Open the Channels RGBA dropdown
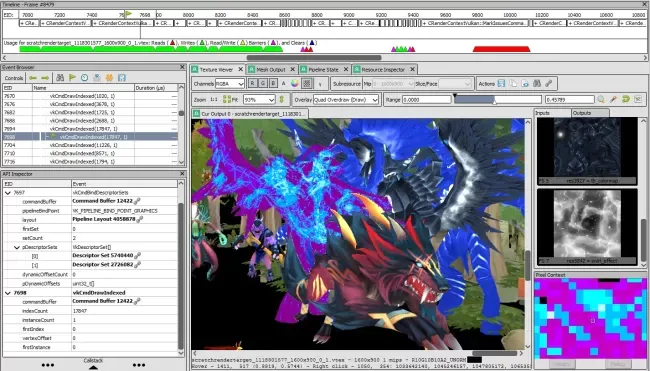This screenshot has height=371, width=650. (230, 84)
